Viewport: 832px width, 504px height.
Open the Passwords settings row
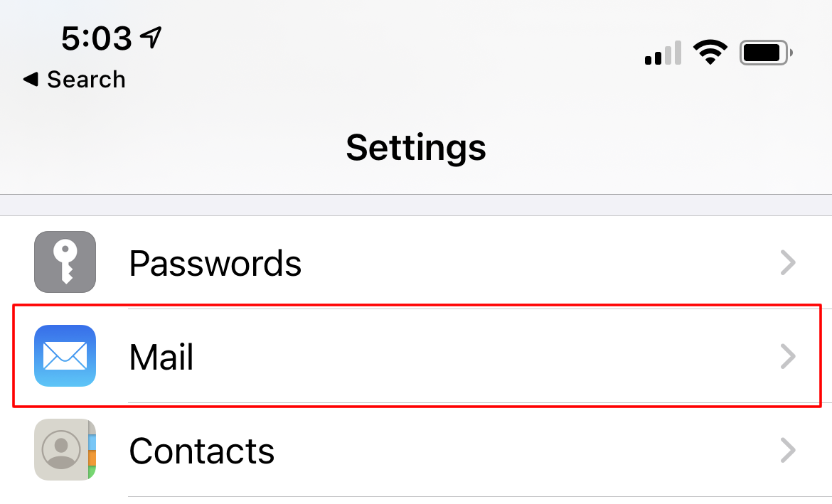click(416, 262)
